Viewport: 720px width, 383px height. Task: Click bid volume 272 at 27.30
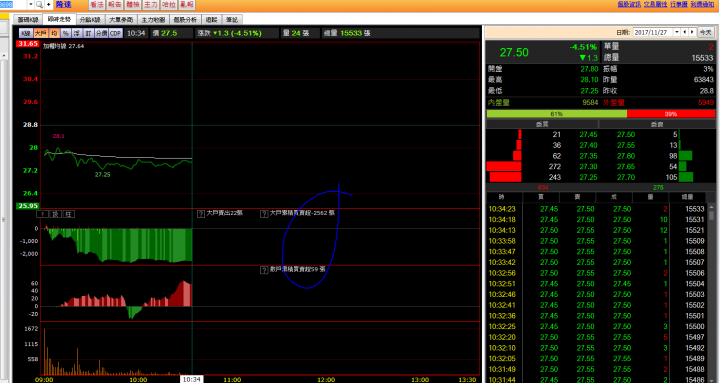[x=554, y=167]
